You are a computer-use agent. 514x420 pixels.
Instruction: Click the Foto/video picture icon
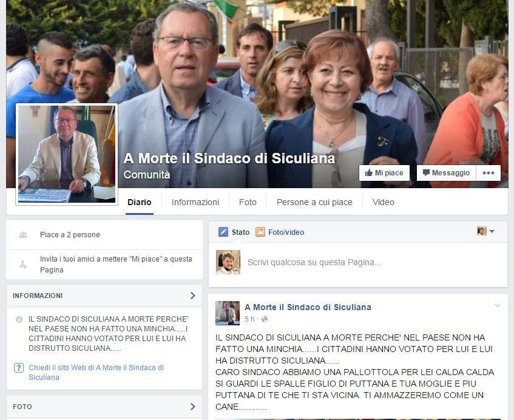[x=260, y=232]
